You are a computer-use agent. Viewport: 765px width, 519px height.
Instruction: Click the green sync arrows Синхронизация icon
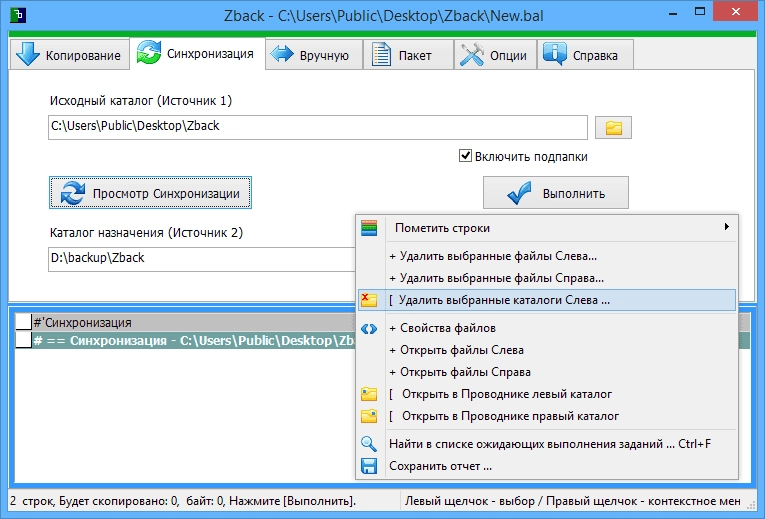click(x=149, y=52)
